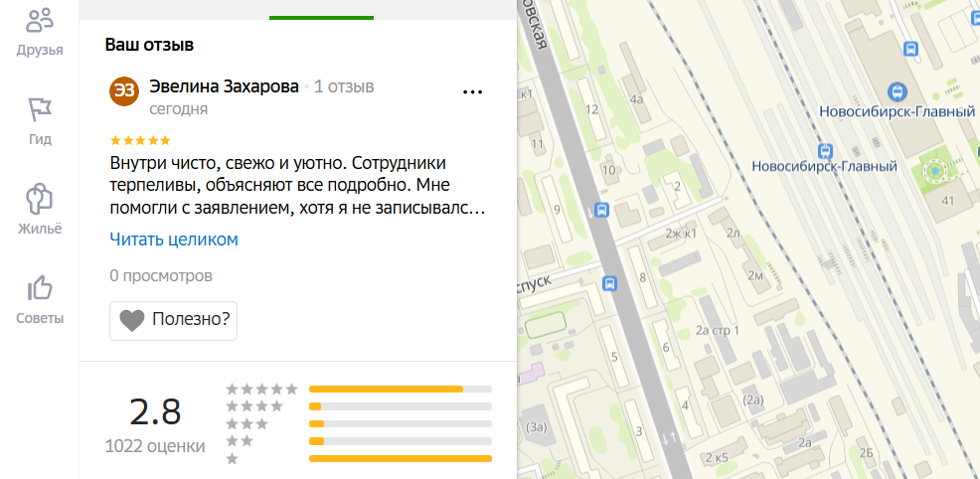The image size is (980, 479).
Task: Select building (3а) on the map
Action: pos(537,427)
